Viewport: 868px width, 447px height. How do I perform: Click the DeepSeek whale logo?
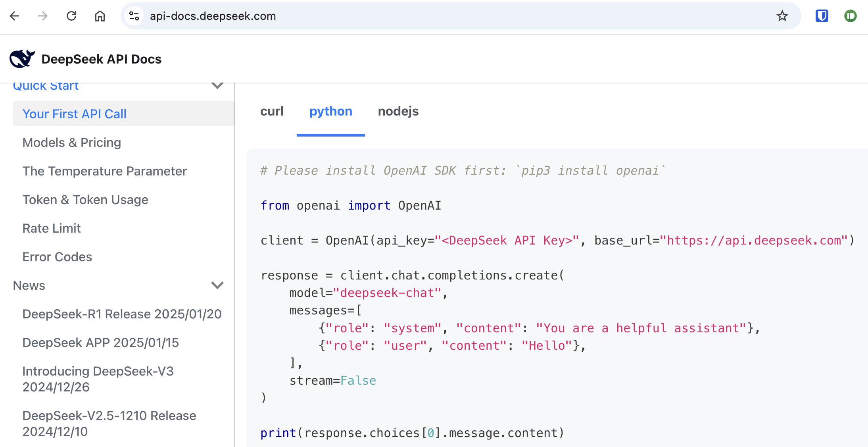point(22,59)
